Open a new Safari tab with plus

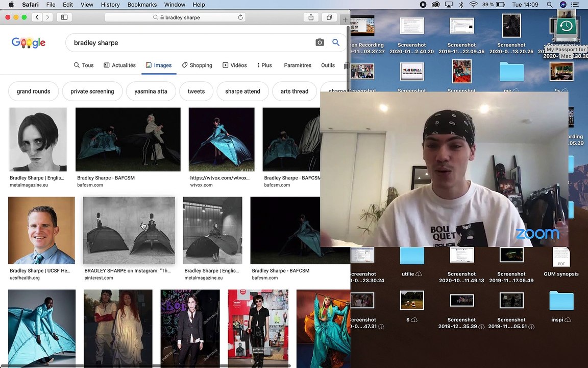[x=345, y=19]
